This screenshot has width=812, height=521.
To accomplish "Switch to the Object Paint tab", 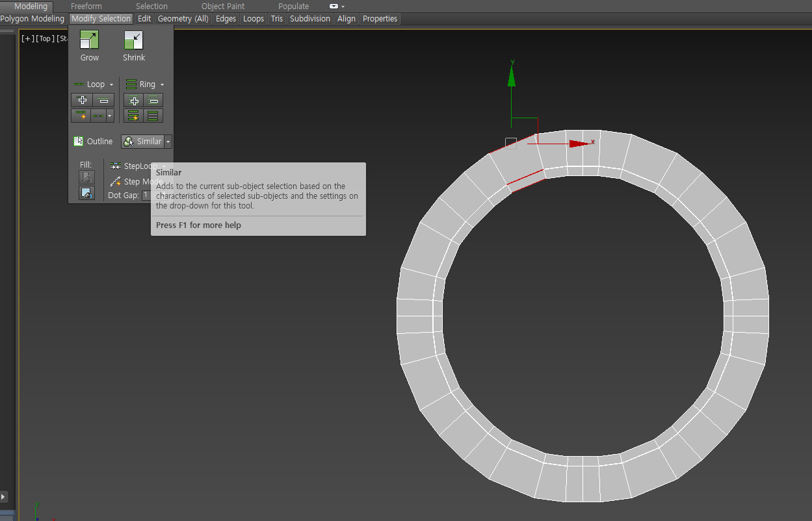I will (223, 6).
